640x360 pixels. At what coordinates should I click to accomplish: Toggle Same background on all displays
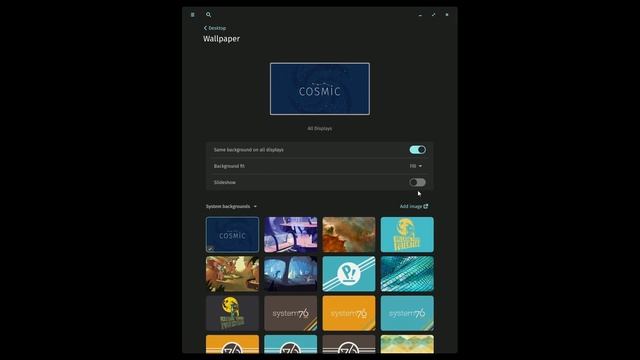(x=418, y=150)
